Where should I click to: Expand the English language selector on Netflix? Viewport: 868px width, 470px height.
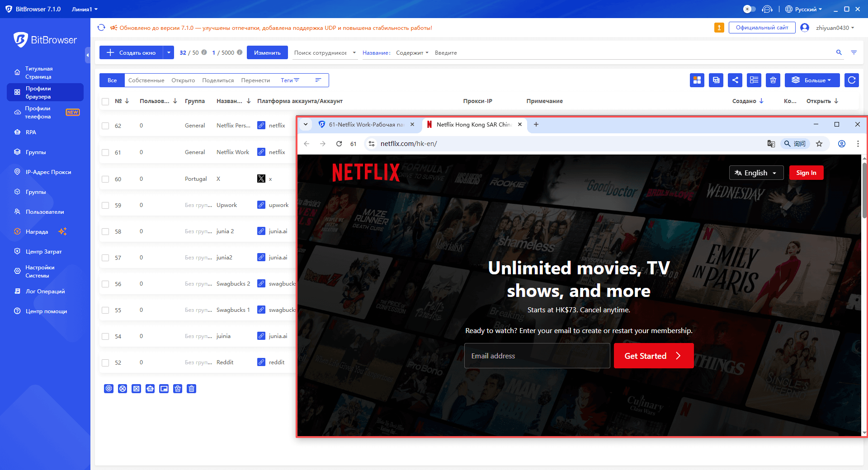[x=756, y=173]
